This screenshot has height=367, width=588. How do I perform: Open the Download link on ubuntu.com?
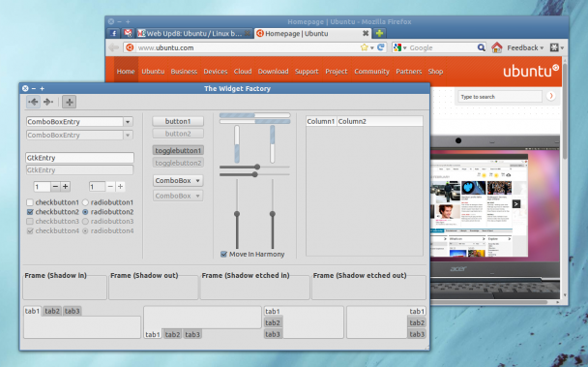tap(273, 72)
